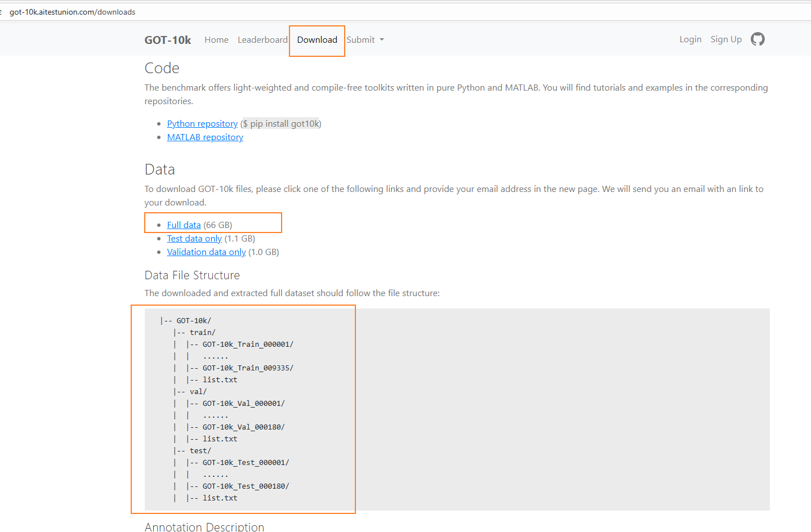Click the (66 GB) size text

pos(217,225)
